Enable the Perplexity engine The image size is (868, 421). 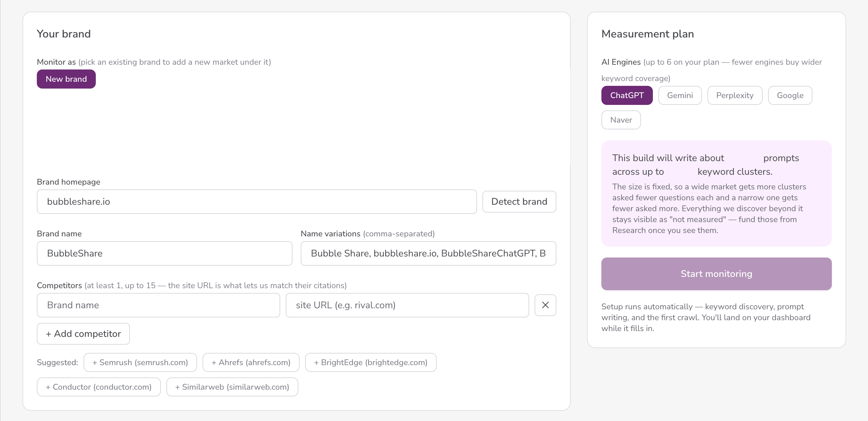coord(735,95)
